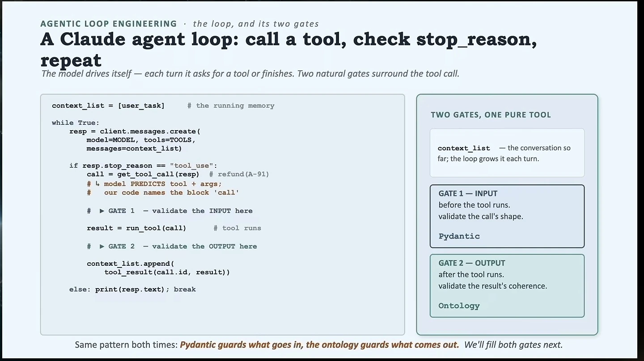Click the 'while True:' code line

(76, 123)
